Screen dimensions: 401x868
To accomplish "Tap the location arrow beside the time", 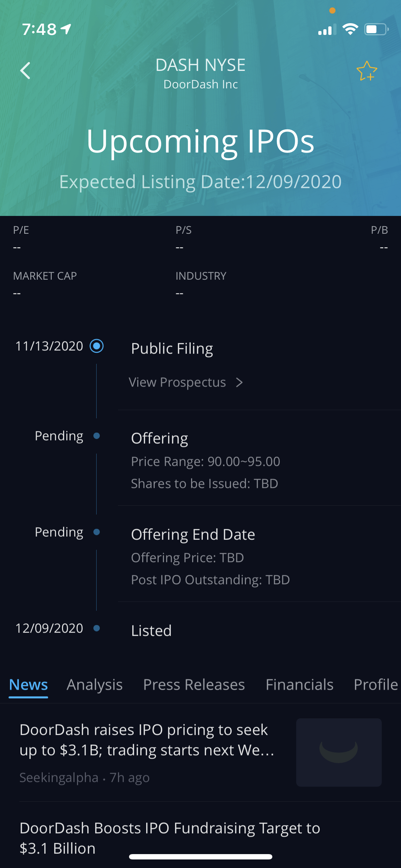I will (x=66, y=29).
